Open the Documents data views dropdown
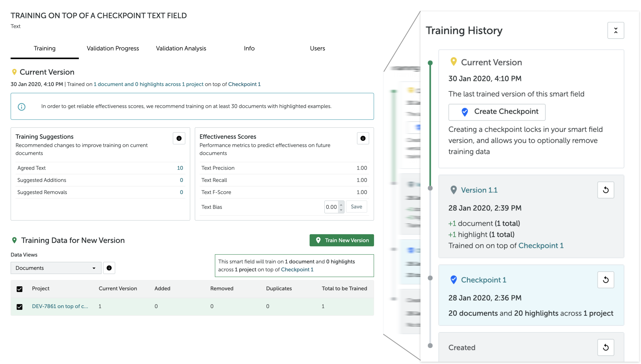Viewport: 641px width, 364px height. tap(56, 268)
